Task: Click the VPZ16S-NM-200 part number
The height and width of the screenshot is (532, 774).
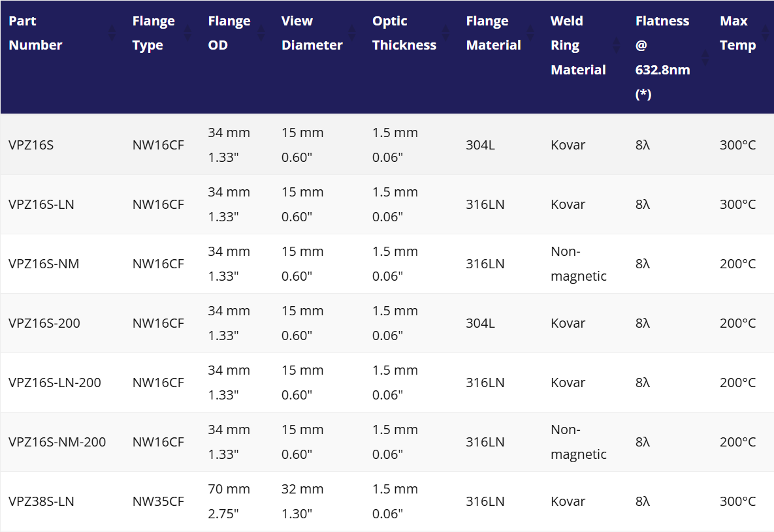Action: 57,442
